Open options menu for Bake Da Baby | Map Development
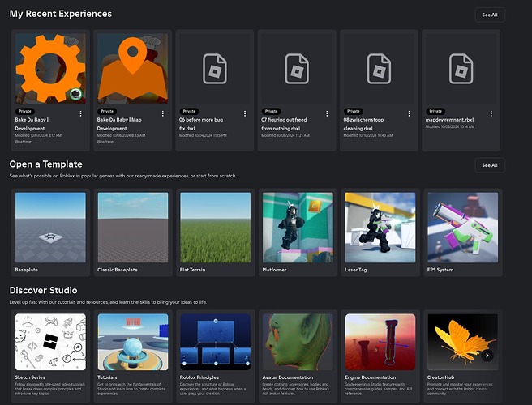This screenshot has width=532, height=405. pyautogui.click(x=163, y=114)
